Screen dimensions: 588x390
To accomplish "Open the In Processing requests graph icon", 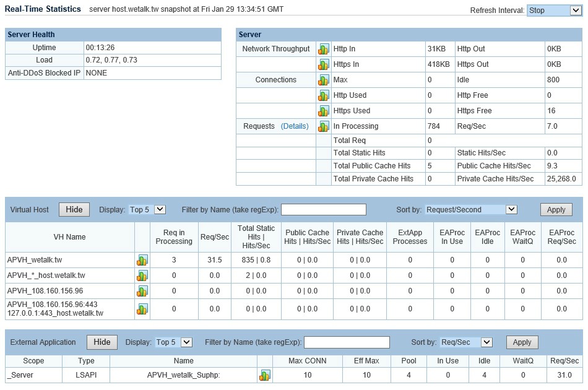I will point(323,126).
